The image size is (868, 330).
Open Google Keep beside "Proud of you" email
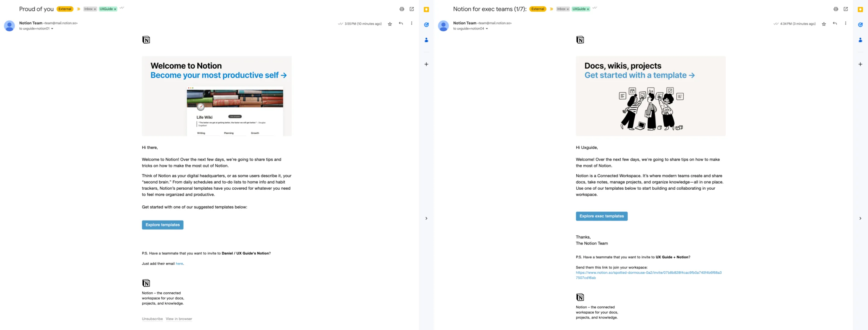point(426,10)
